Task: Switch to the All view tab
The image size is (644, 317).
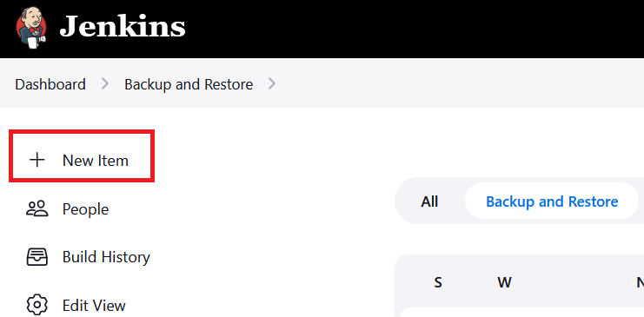Action: coord(429,201)
